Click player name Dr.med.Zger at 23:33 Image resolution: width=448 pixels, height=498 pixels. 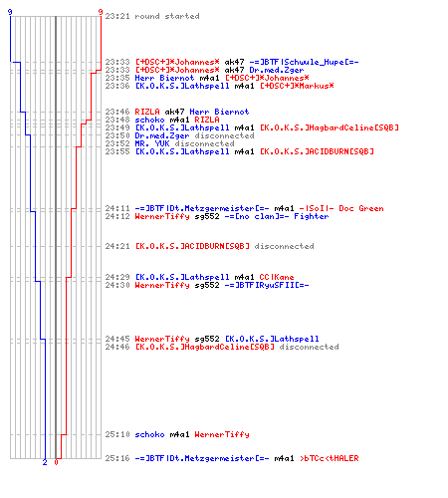pos(277,70)
